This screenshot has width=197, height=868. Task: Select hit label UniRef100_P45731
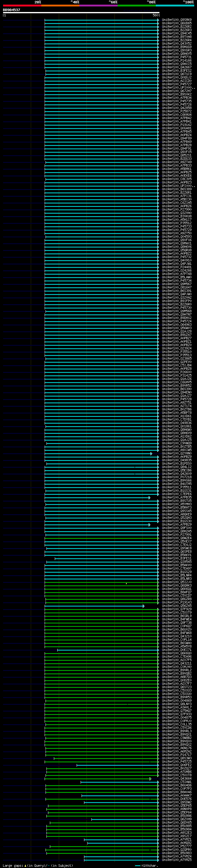(177, 57)
